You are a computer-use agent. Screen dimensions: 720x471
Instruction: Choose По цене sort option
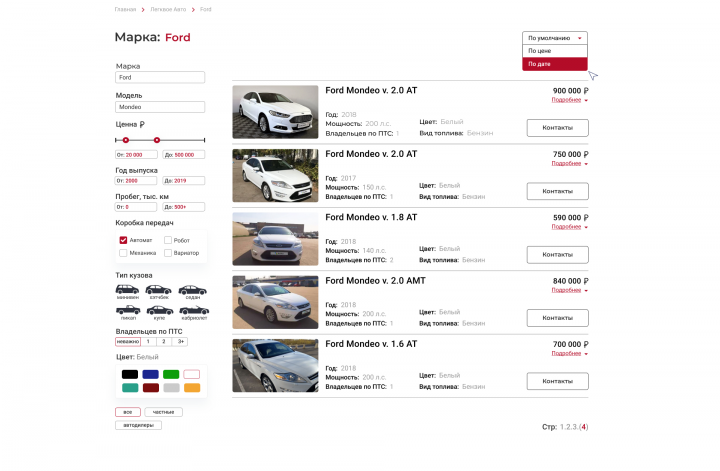point(555,51)
